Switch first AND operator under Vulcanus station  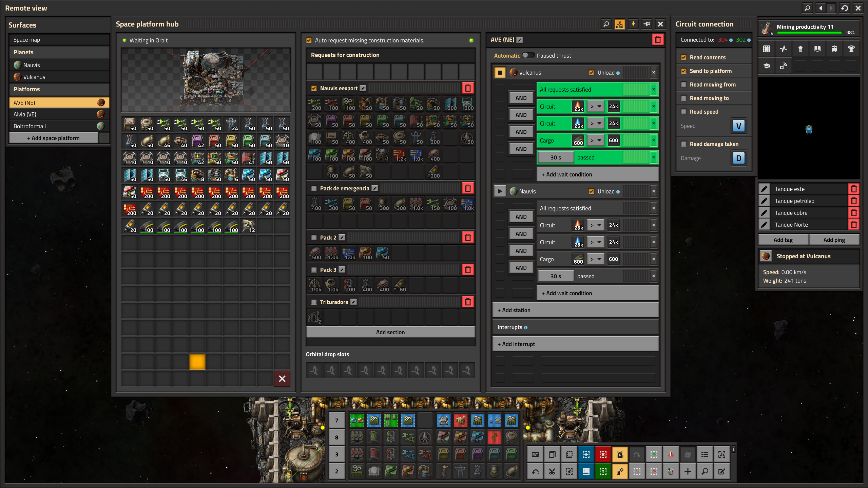coord(521,98)
